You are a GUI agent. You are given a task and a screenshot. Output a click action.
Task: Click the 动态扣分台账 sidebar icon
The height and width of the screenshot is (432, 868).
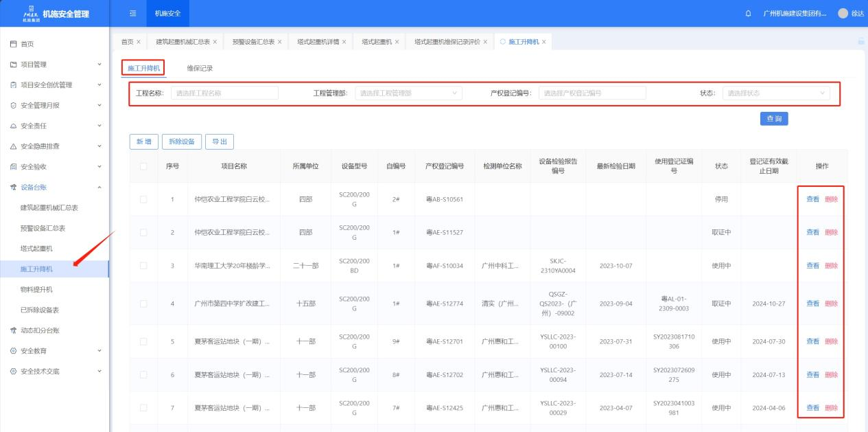click(x=13, y=330)
